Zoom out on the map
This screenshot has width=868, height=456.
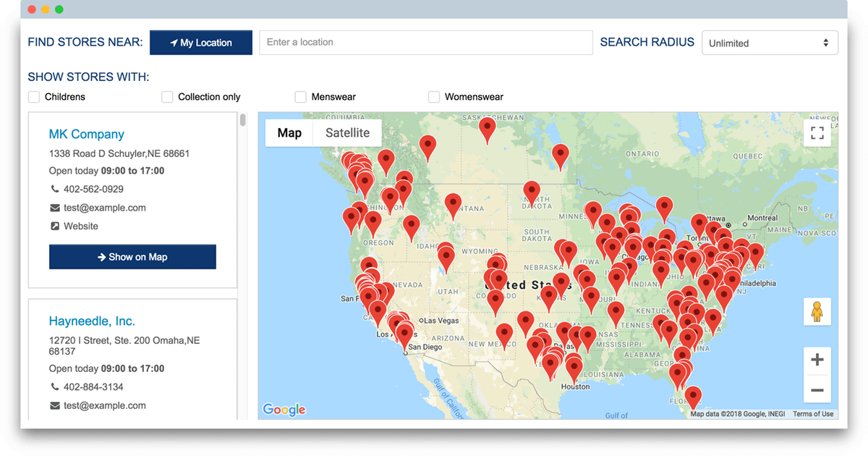click(817, 390)
